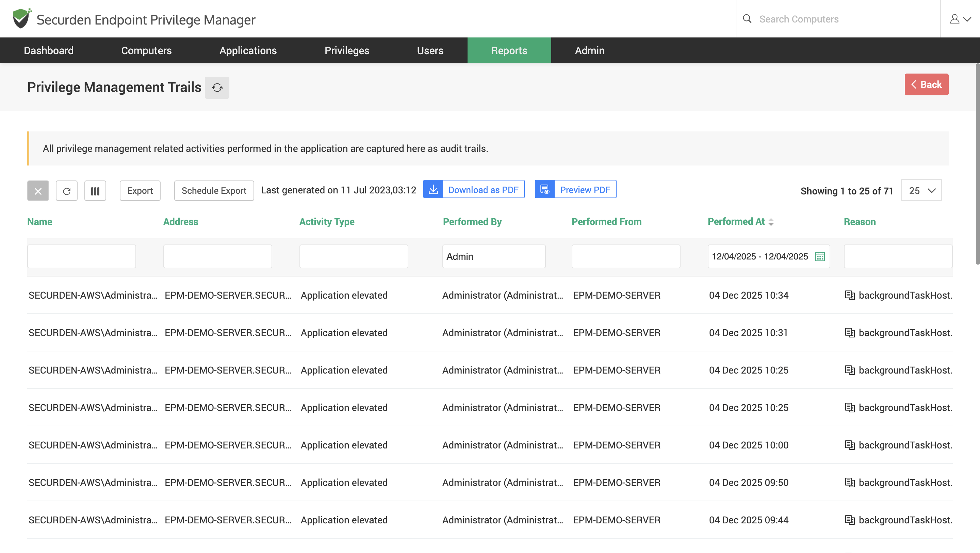This screenshot has height=553, width=980.
Task: Click the vertical page scrollbar
Action: [977, 164]
